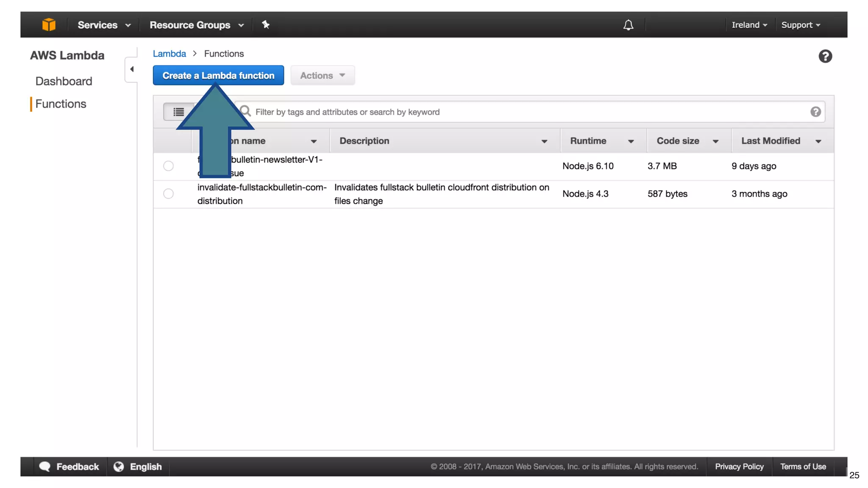Image resolution: width=868 pixels, height=488 pixels.
Task: Click the filter by keyword search field
Action: click(530, 112)
